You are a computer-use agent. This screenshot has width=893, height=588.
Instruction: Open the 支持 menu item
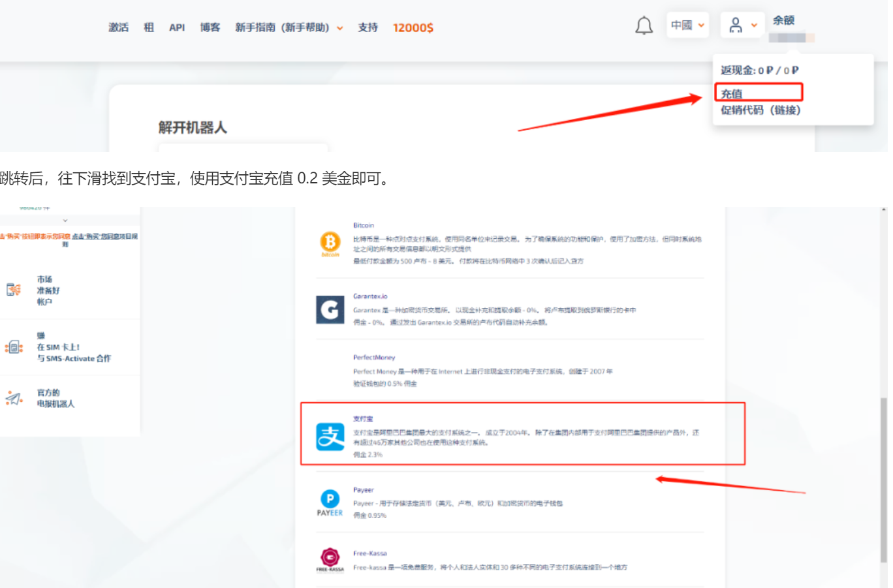368,27
